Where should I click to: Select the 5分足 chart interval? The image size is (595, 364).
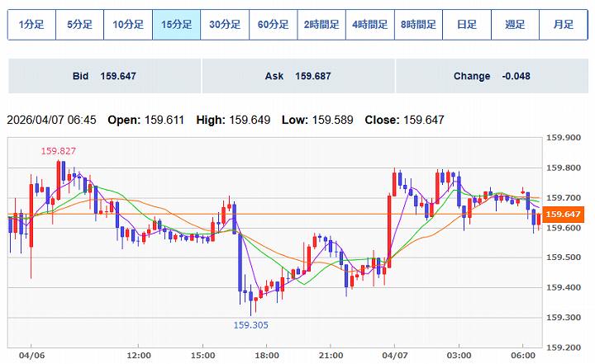(79, 25)
